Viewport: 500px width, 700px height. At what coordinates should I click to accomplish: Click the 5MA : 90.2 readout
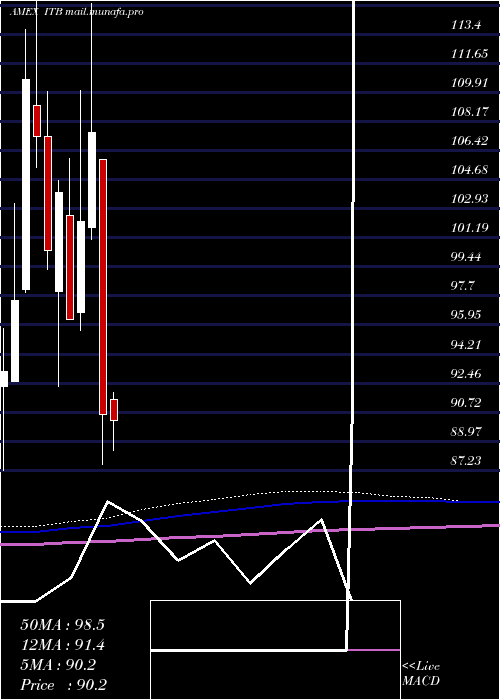click(58, 665)
